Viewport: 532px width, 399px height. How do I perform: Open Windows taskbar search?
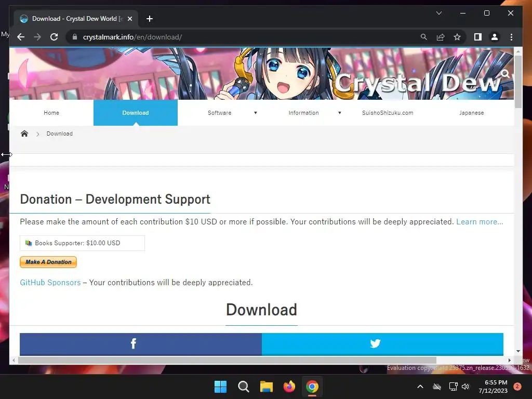(x=243, y=387)
